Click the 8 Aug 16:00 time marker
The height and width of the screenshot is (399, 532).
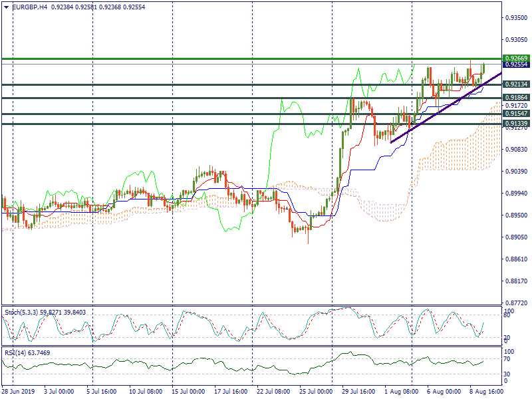(x=485, y=392)
